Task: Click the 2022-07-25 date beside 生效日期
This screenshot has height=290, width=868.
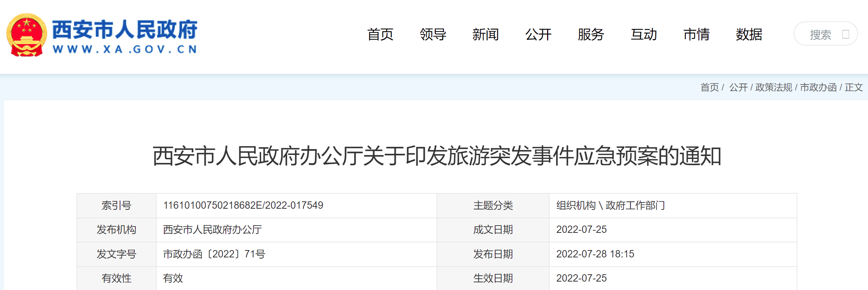Action: coord(581,278)
